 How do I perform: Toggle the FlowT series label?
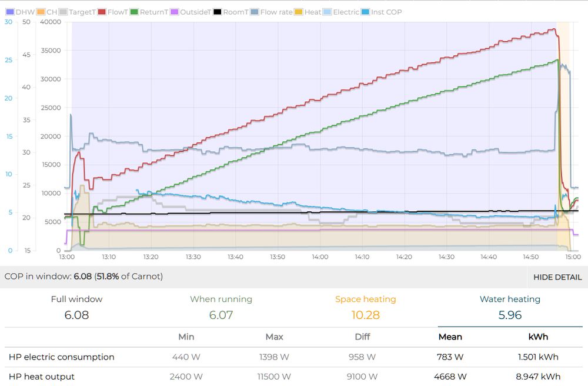tap(118, 12)
